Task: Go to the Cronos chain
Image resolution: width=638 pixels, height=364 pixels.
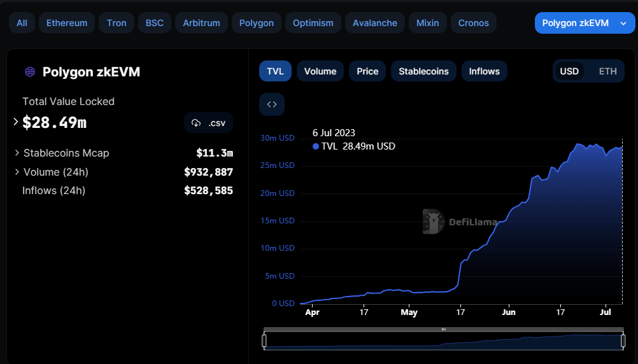Action: coord(473,23)
